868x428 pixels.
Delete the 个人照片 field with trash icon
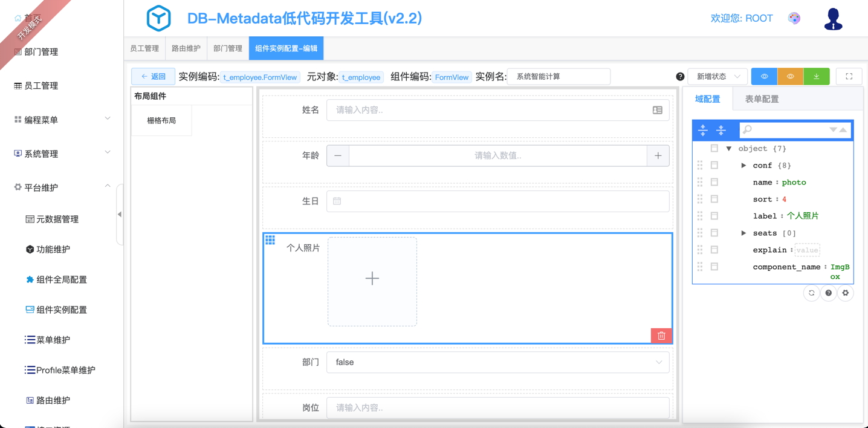tap(661, 336)
